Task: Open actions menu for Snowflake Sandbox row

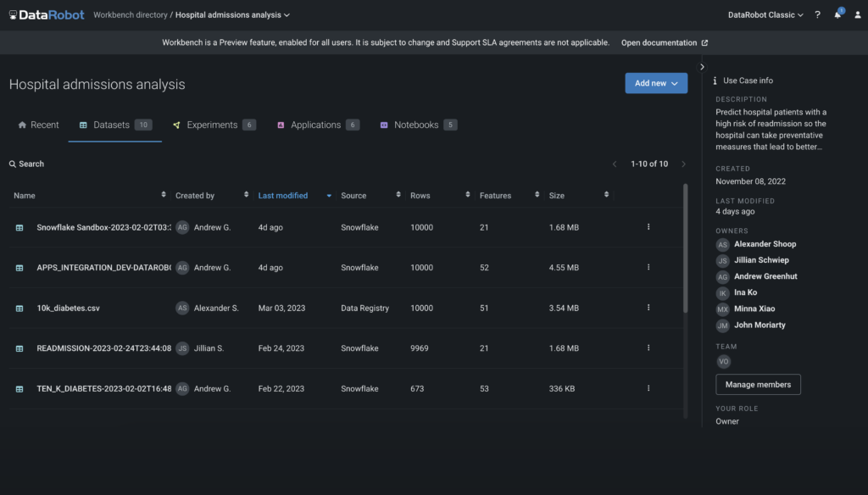Action: tap(648, 227)
